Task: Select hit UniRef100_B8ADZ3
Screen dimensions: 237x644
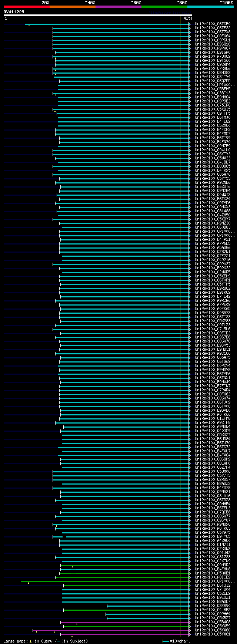Action: [x=213, y=484]
